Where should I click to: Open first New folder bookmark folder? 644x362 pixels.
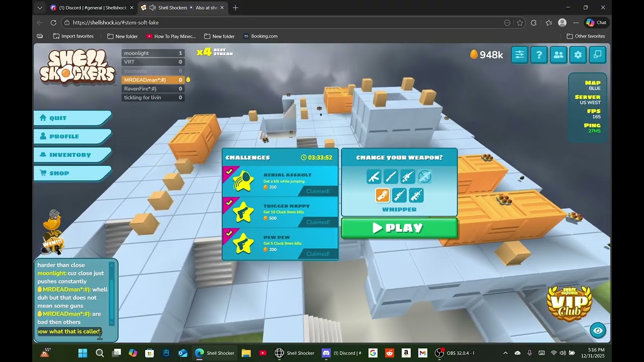(x=122, y=36)
